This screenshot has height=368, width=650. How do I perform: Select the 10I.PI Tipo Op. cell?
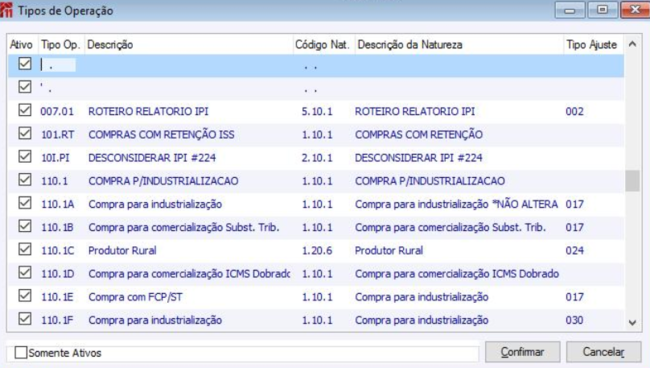55,158
